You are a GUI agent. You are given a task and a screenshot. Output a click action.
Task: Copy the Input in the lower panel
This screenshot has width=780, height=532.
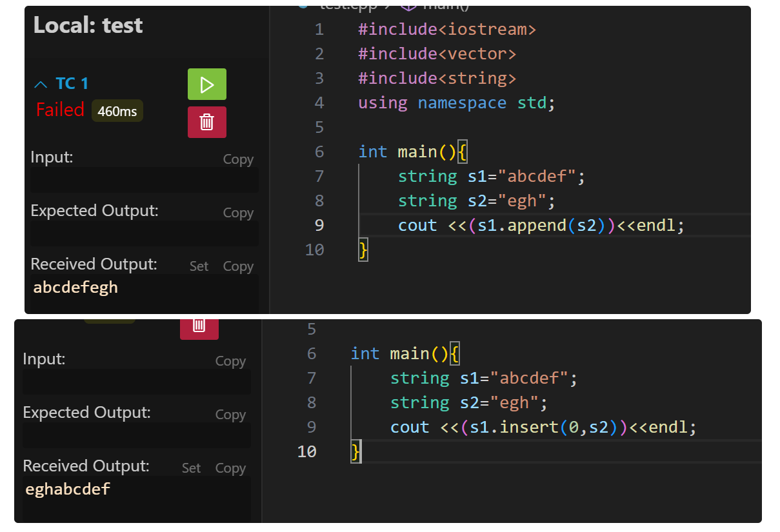(x=230, y=361)
